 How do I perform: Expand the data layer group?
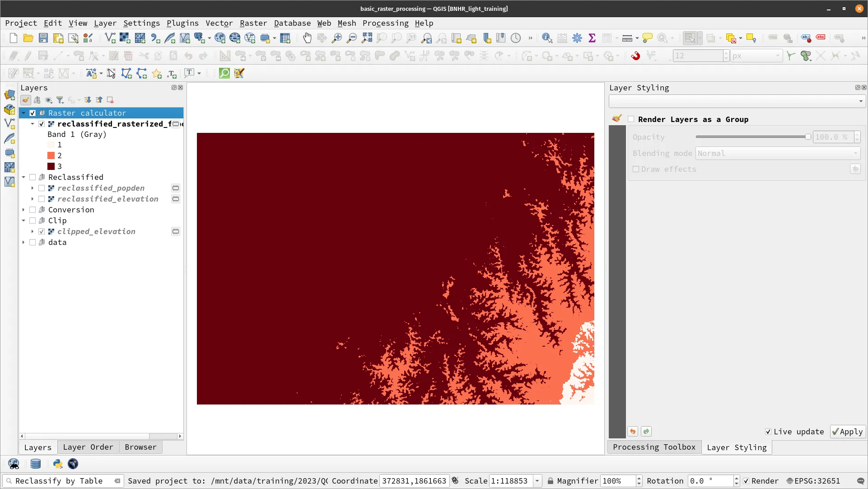pos(23,242)
